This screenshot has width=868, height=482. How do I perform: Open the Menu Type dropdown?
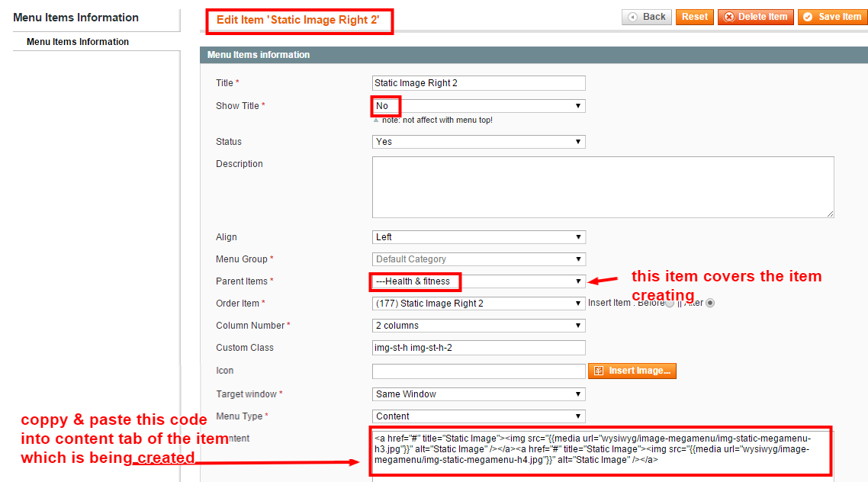pyautogui.click(x=479, y=416)
